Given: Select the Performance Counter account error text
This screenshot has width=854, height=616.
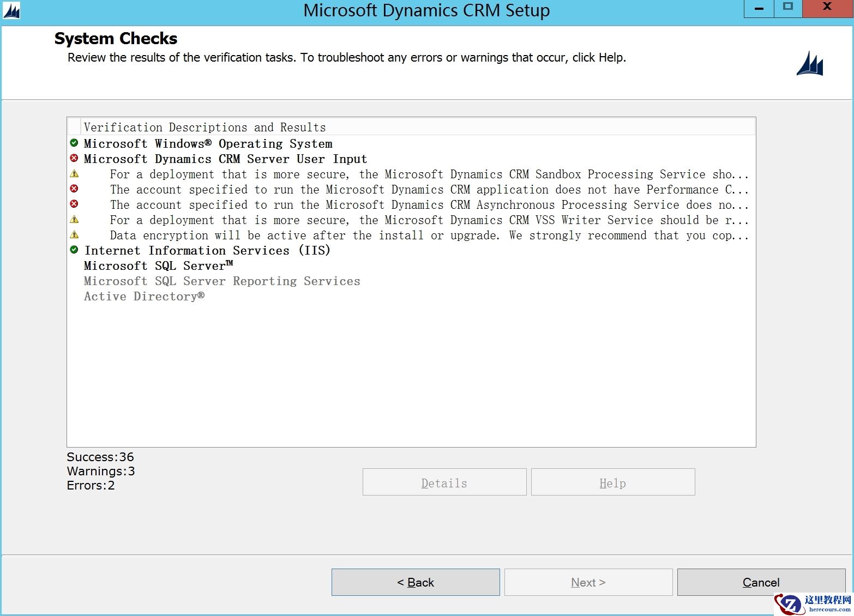Looking at the screenshot, I should (429, 189).
